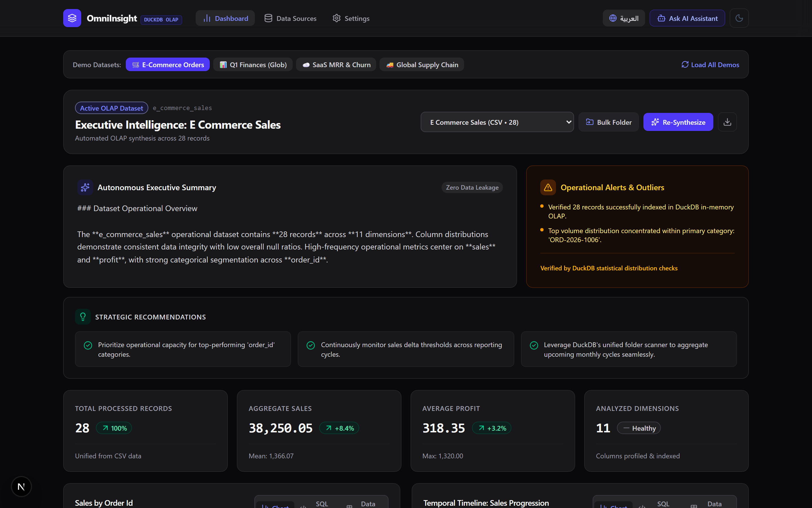Download the report using the download icon
Viewport: 812px width, 508px height.
tap(727, 122)
